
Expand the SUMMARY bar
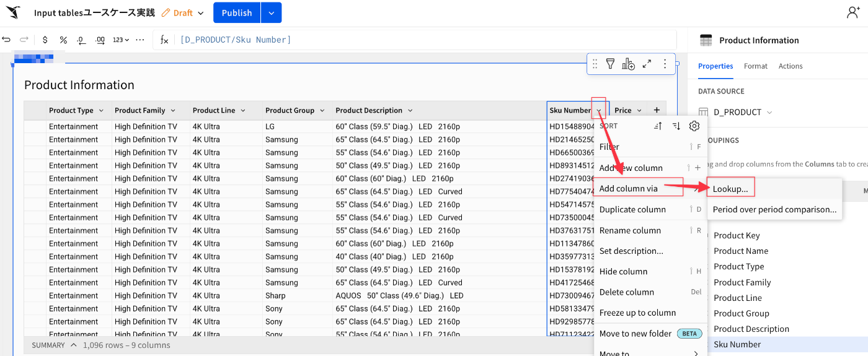[x=54, y=345]
